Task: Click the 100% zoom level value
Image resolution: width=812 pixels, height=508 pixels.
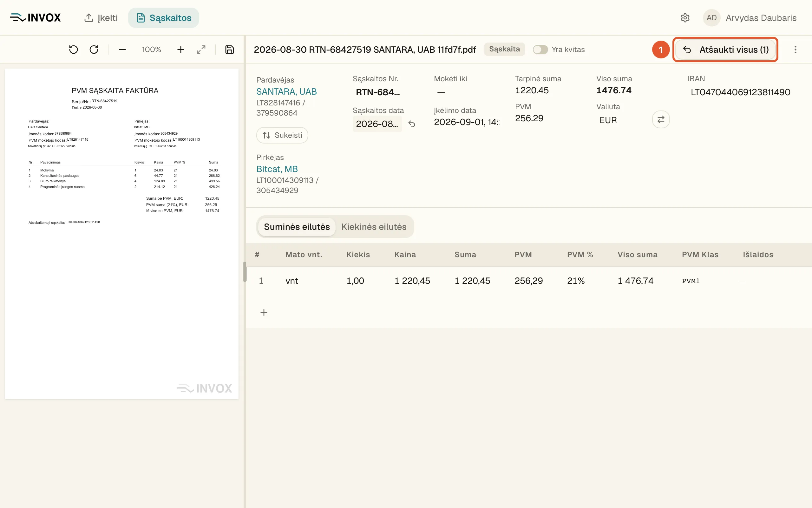Action: pyautogui.click(x=151, y=50)
